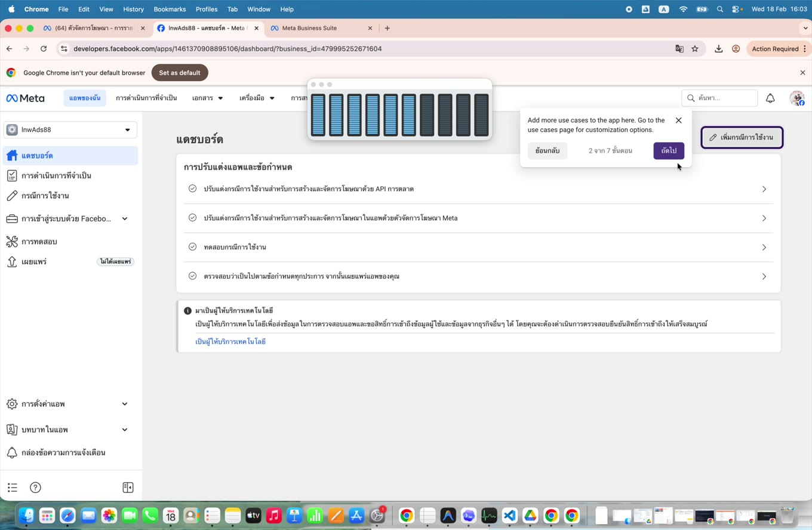The height and width of the screenshot is (530, 812).
Task: Open Chrome downloads icon
Action: [x=719, y=49]
